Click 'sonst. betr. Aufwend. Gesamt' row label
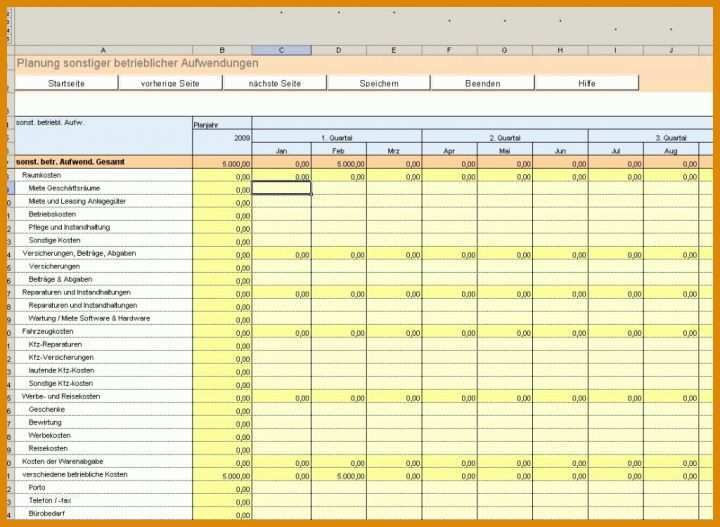The width and height of the screenshot is (720, 527). coord(70,162)
